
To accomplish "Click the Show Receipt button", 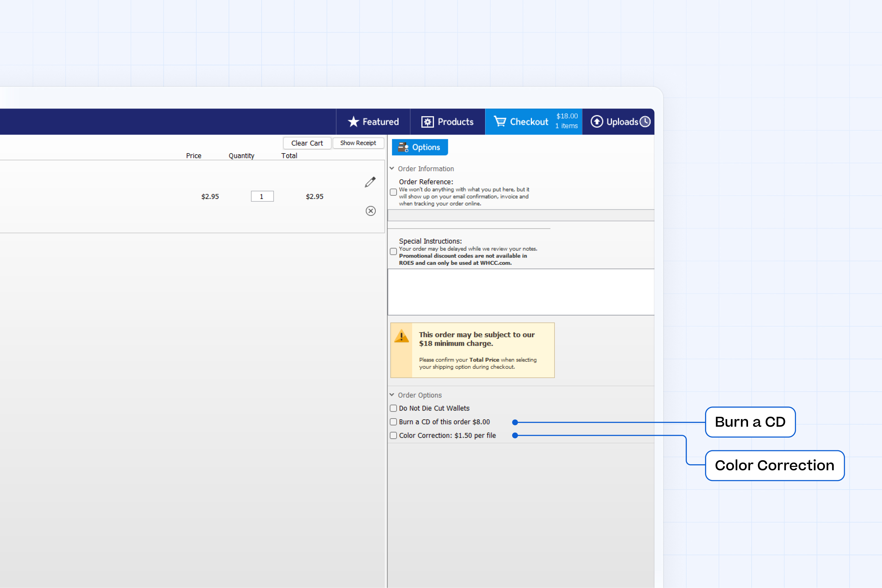I will pos(358,143).
